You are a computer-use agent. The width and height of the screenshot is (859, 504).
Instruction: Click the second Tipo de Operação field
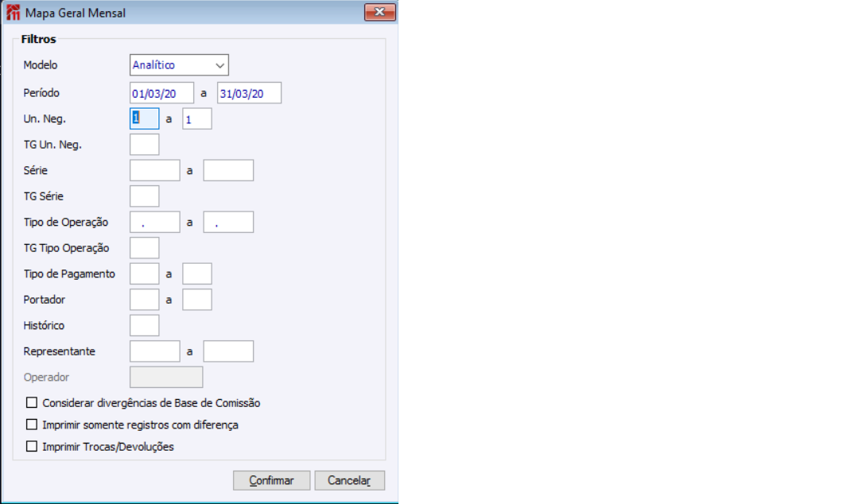pyautogui.click(x=228, y=222)
